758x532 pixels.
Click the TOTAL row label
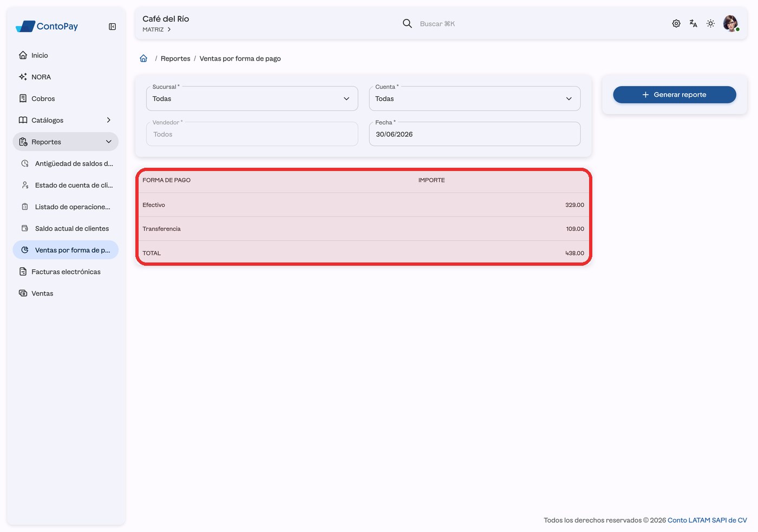point(152,253)
